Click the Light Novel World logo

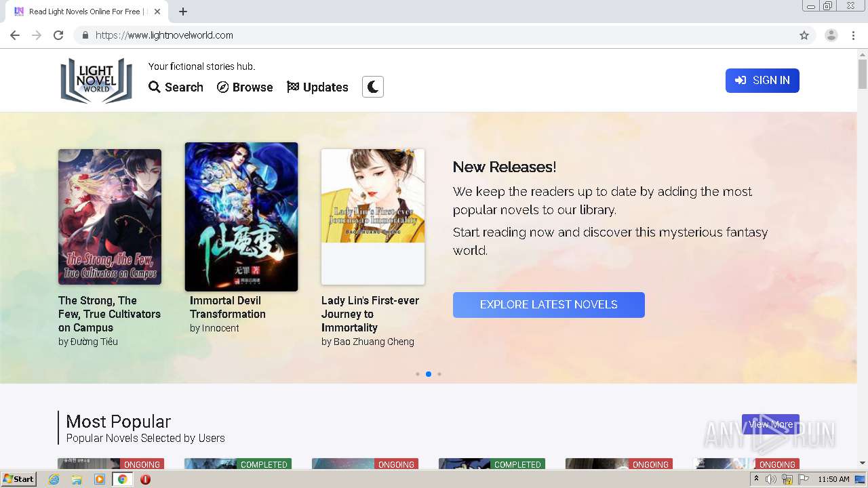coord(96,80)
